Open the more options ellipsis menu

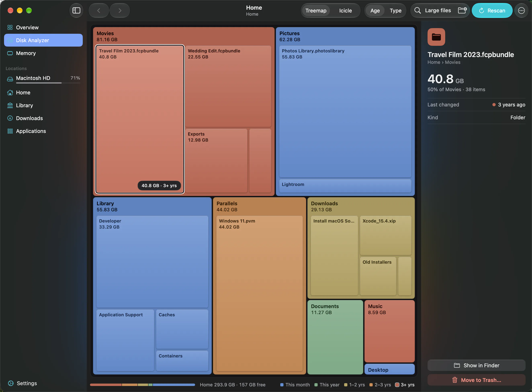(x=521, y=10)
